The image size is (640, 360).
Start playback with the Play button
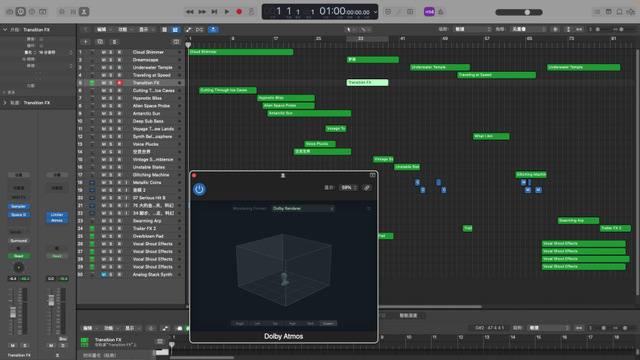[227, 12]
